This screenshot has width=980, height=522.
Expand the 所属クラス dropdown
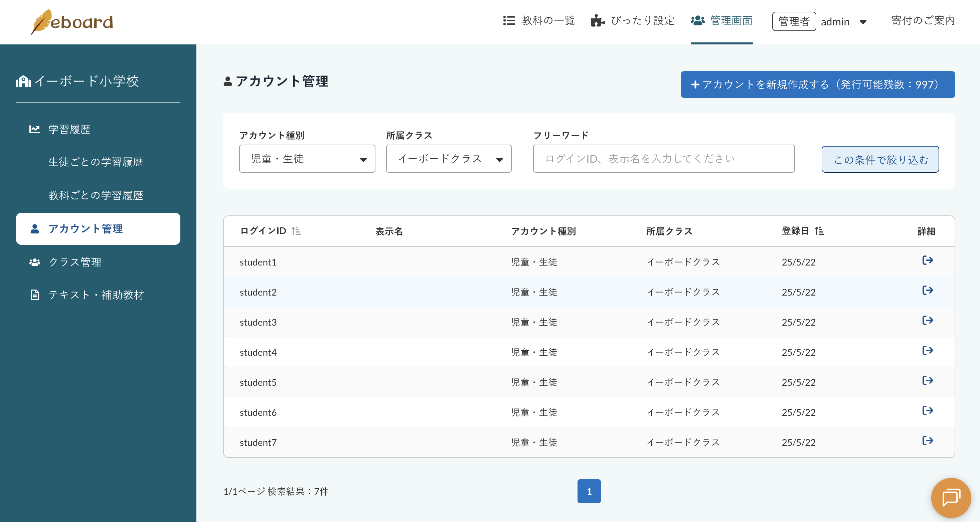[x=449, y=159]
